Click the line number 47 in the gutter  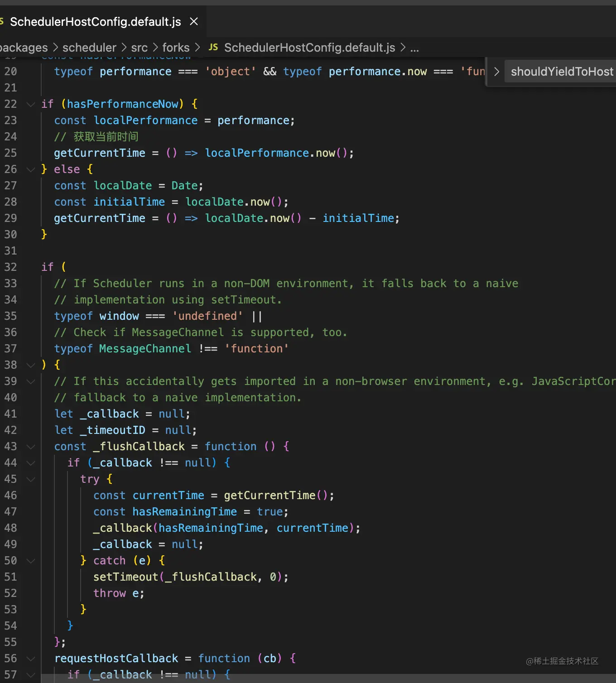(10, 512)
